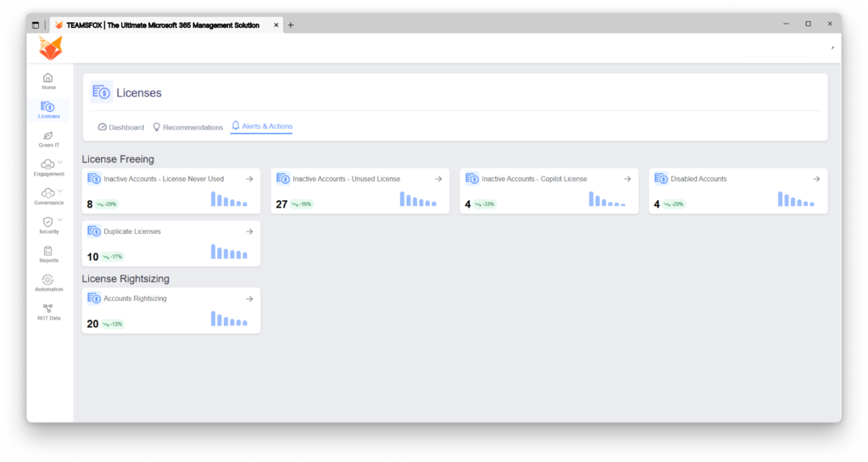The height and width of the screenshot is (462, 868).
Task: Open Duplicate Licenses card arrow
Action: (x=250, y=231)
